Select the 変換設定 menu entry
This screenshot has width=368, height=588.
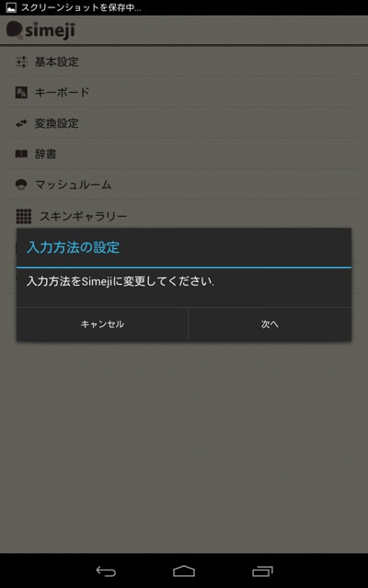click(x=184, y=123)
